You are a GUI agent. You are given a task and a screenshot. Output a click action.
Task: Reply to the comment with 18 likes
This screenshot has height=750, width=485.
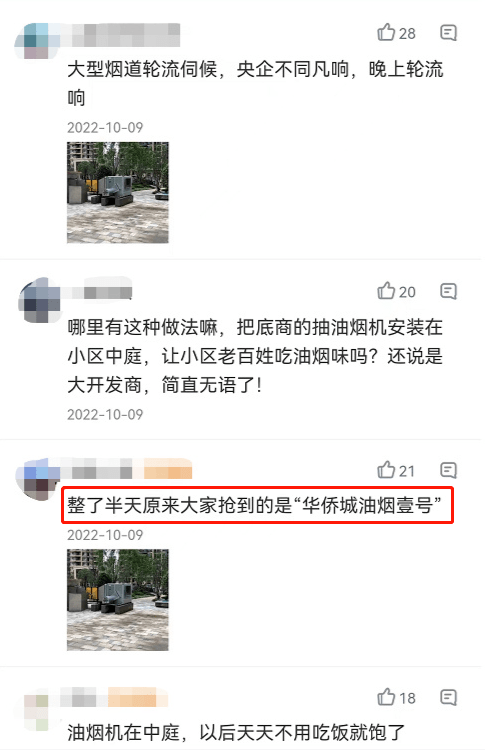448,698
